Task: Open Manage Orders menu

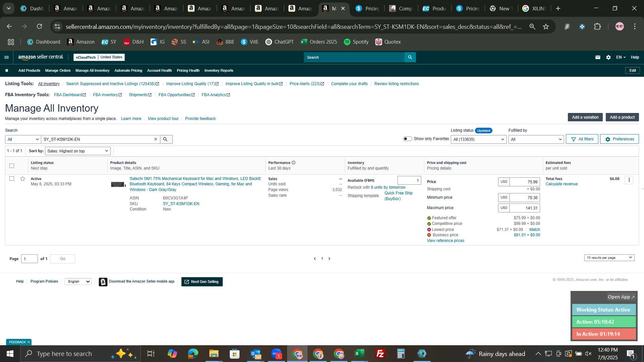Action: coord(58,70)
